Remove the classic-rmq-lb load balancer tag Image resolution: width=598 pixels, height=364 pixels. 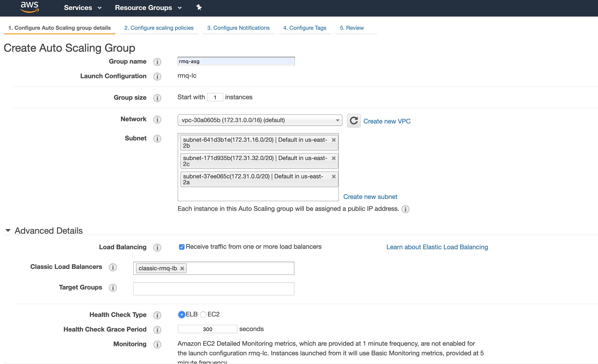pyautogui.click(x=182, y=268)
